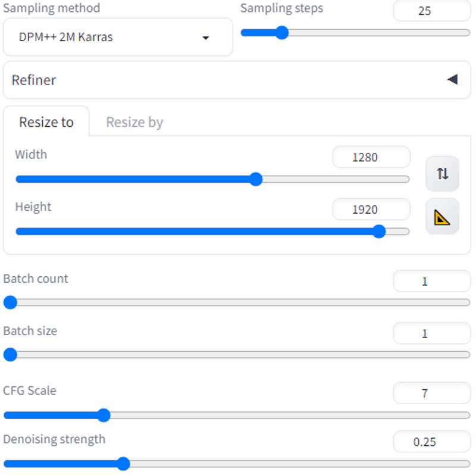Click the DPM++ 2M Karras dropdown arrow
This screenshot has width=476, height=475.
206,37
